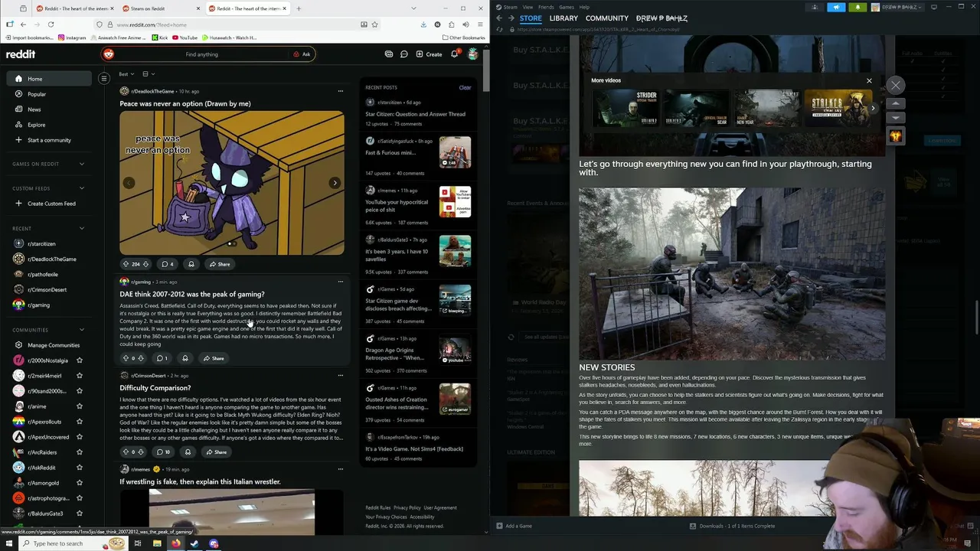Upvote the Deadlock 'Peace was never an option' post

point(126,264)
